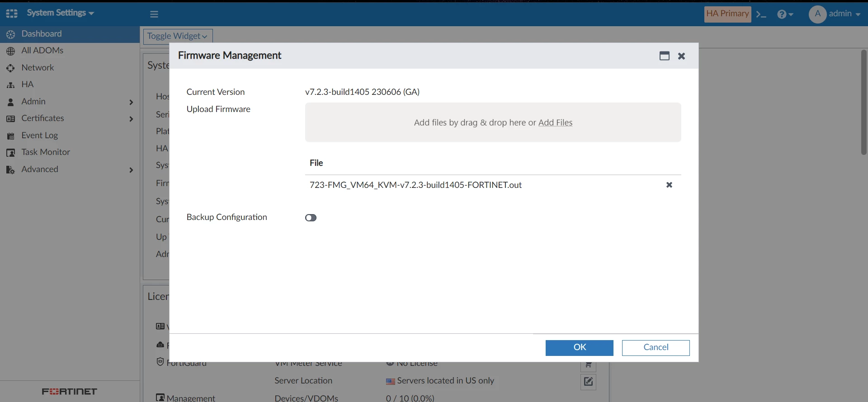Open Task Monitor in the sidebar
The image size is (868, 402).
click(70, 152)
